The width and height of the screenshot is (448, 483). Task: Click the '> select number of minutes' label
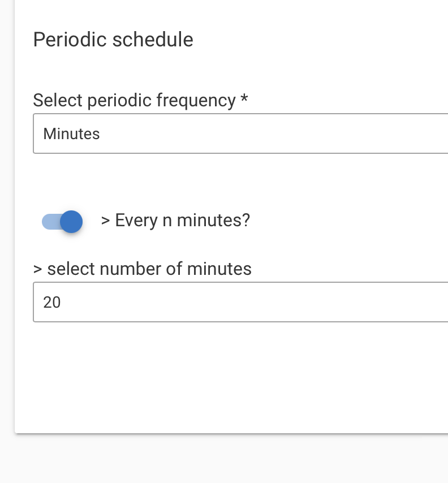143,269
